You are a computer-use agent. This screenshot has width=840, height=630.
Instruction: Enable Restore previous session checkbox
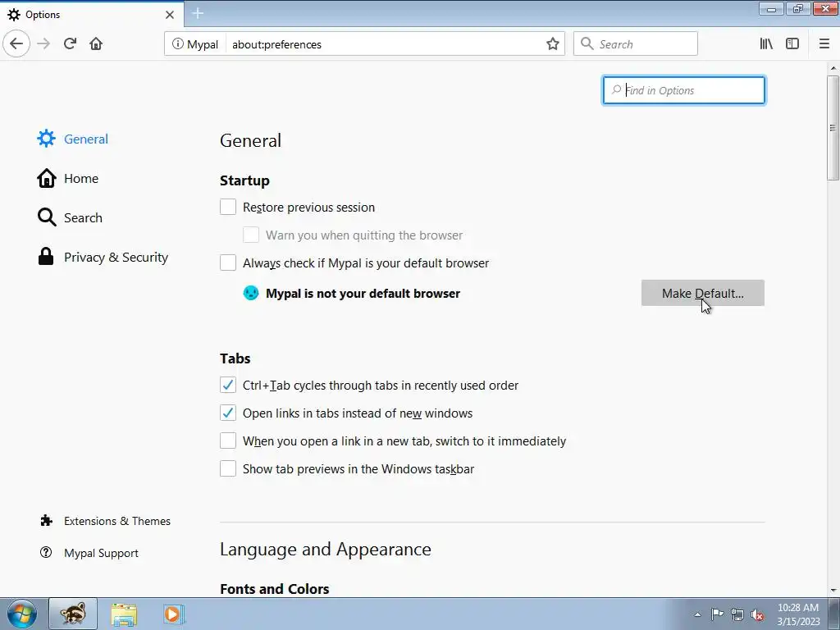tap(228, 207)
